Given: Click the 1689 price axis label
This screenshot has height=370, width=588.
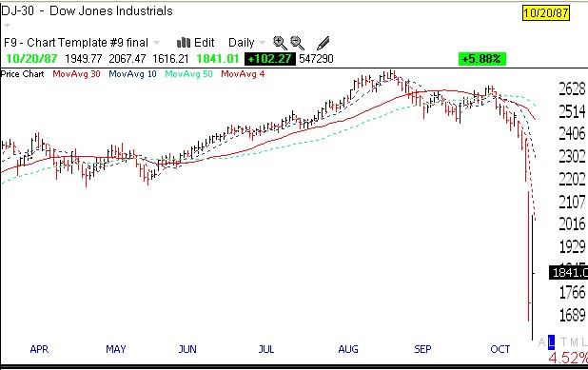Looking at the screenshot, I should point(572,315).
